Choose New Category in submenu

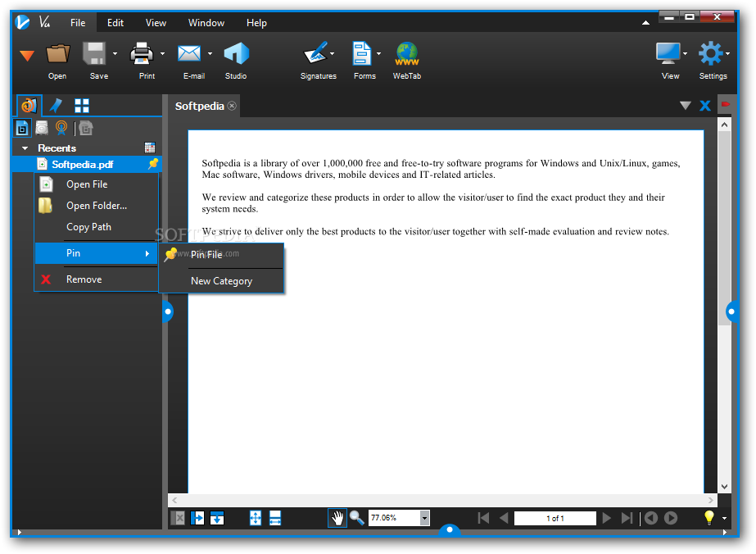click(x=222, y=281)
